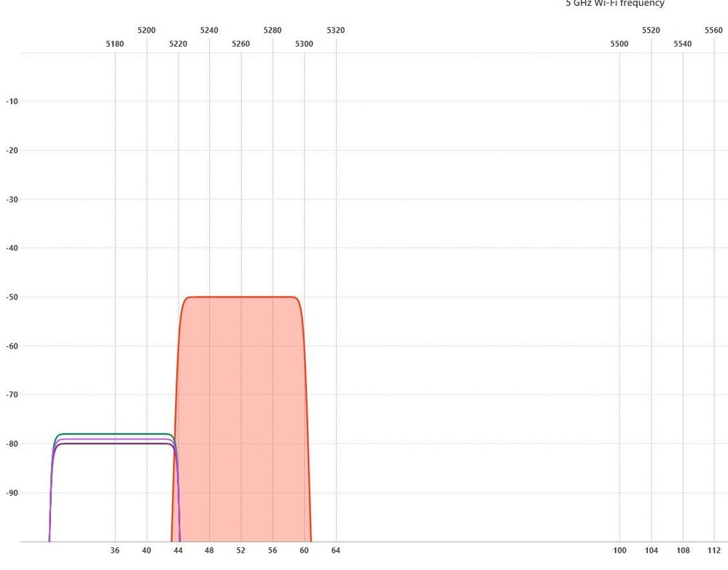Click the "5 GHz Wi-Fi frequency" title text

click(615, 4)
